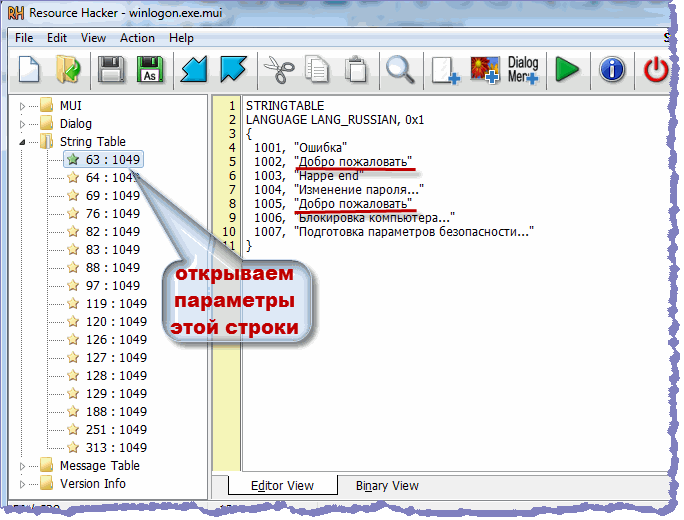Select string table entry 88 : 1049
The height and width of the screenshot is (520, 684).
pyautogui.click(x=113, y=267)
